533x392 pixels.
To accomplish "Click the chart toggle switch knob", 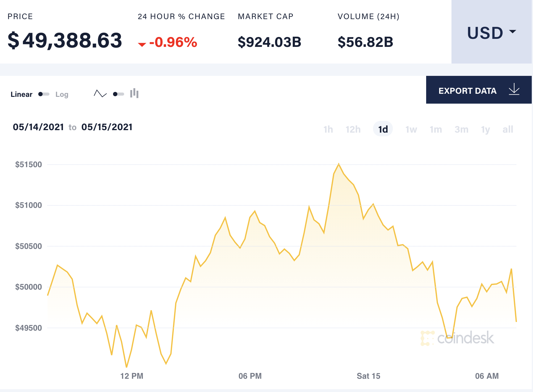I will pos(115,93).
